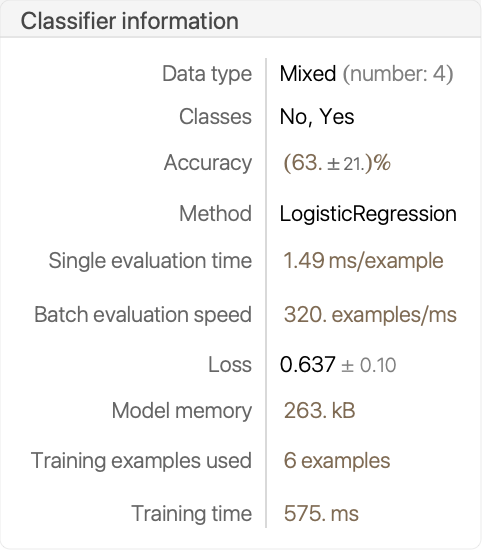Click the Accuracy label

(x=208, y=163)
